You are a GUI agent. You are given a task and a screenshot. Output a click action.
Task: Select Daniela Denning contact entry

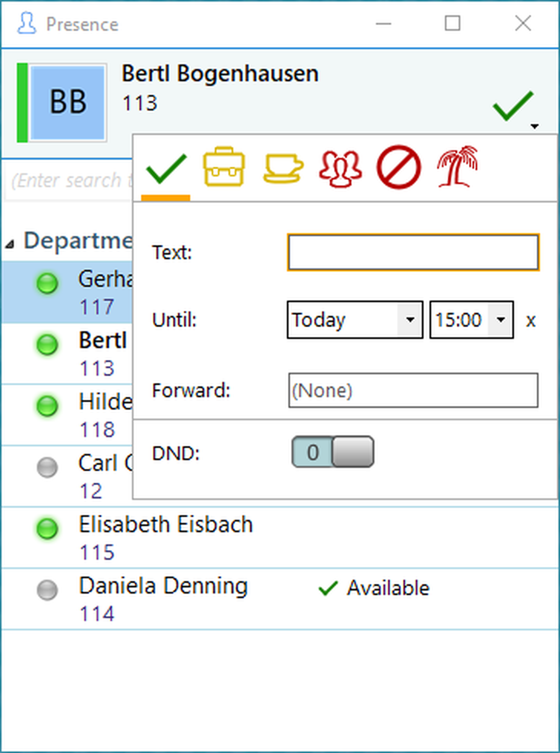pyautogui.click(x=163, y=586)
